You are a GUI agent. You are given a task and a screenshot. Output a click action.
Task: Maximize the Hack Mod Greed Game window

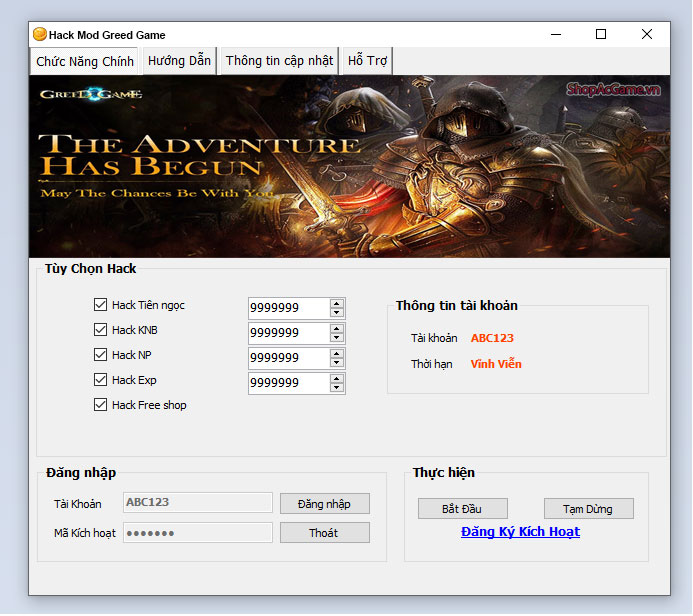pos(601,34)
